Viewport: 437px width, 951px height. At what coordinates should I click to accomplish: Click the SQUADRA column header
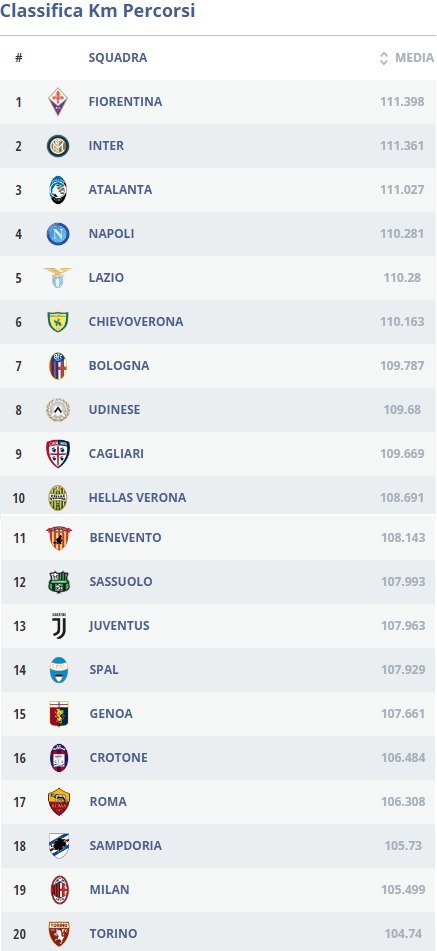pos(118,58)
